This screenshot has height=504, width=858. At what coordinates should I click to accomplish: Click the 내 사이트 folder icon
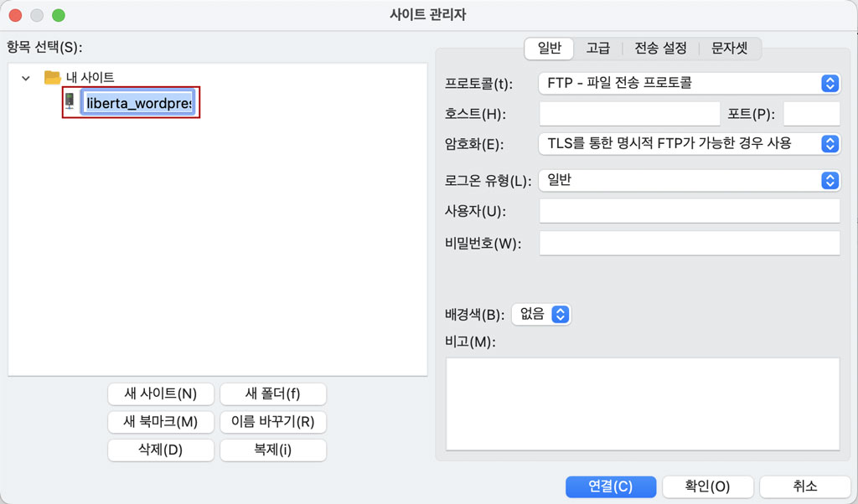point(52,77)
